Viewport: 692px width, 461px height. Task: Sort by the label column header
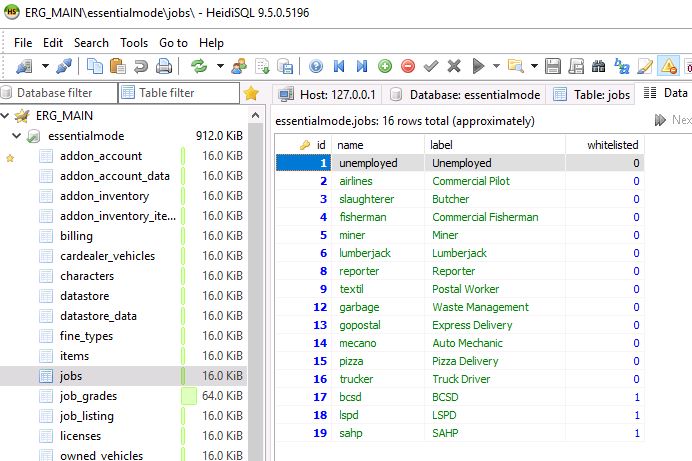tap(495, 145)
